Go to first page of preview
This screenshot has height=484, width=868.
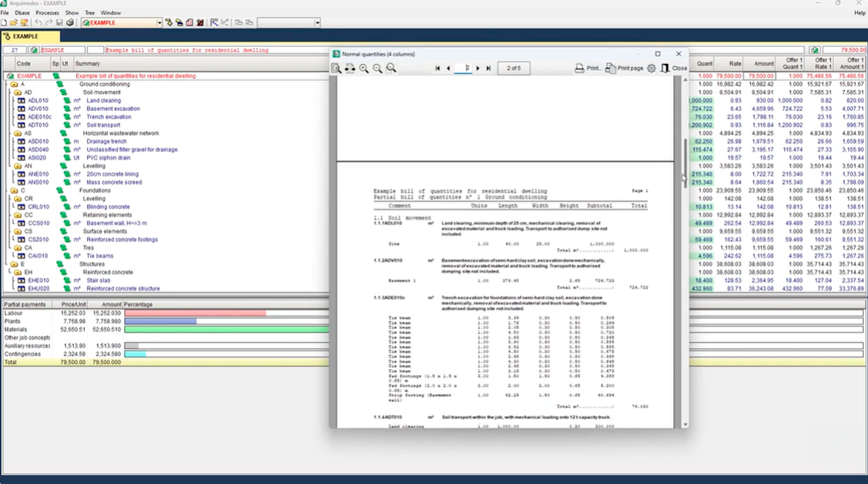pyautogui.click(x=437, y=69)
